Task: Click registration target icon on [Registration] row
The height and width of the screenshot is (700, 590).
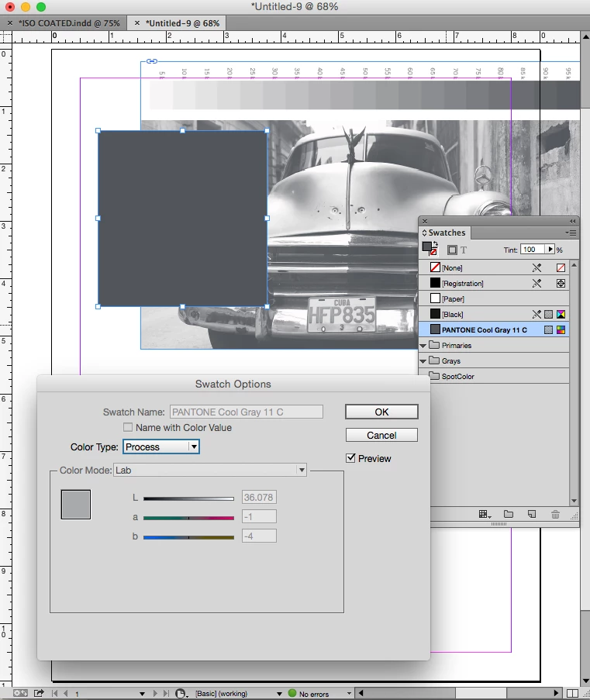Action: click(561, 284)
